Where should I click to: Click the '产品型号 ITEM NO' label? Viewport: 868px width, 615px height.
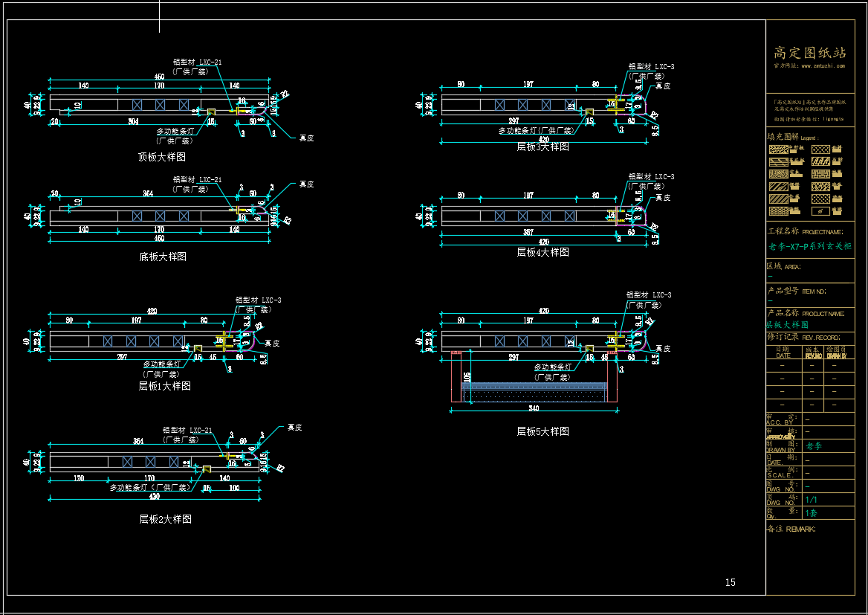coord(797,291)
